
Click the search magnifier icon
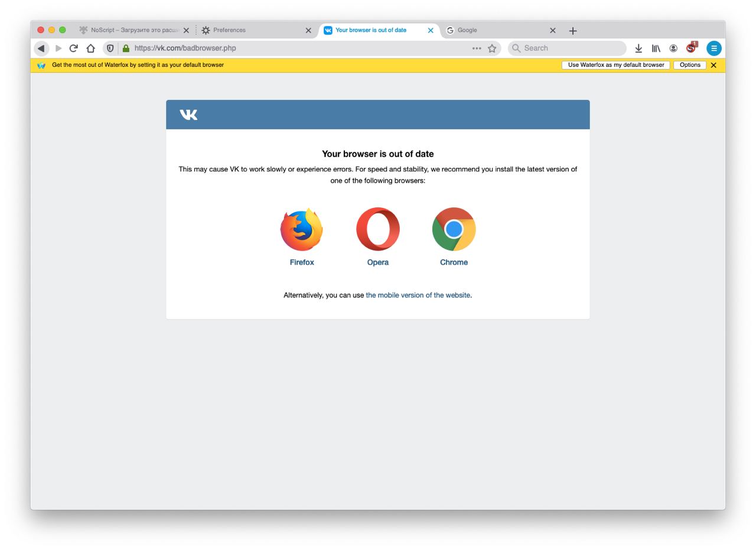tap(516, 48)
